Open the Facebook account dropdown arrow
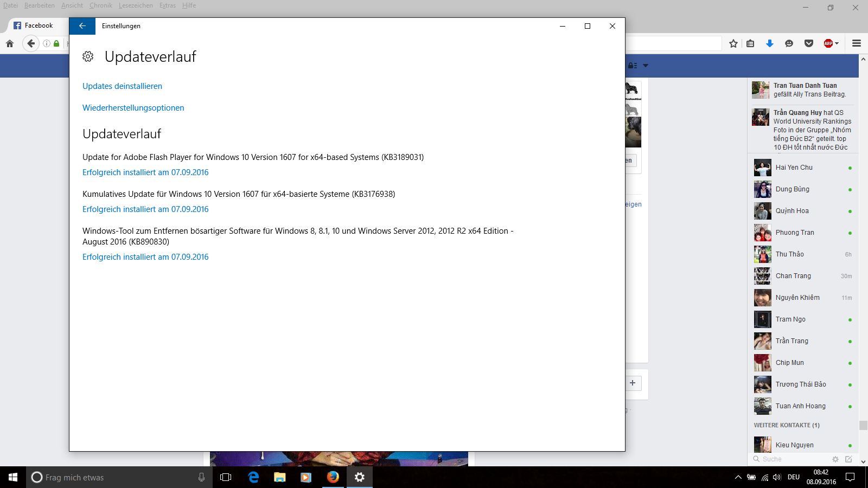 pos(646,66)
